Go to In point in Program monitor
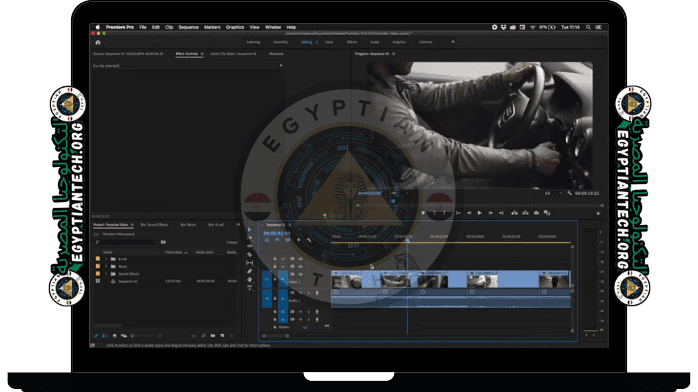 click(x=458, y=213)
